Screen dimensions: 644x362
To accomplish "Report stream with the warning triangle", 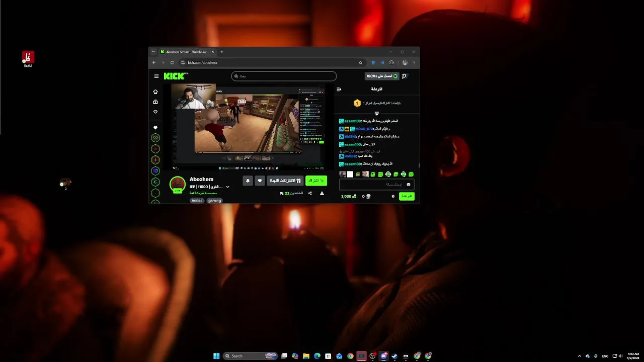I will click(322, 193).
